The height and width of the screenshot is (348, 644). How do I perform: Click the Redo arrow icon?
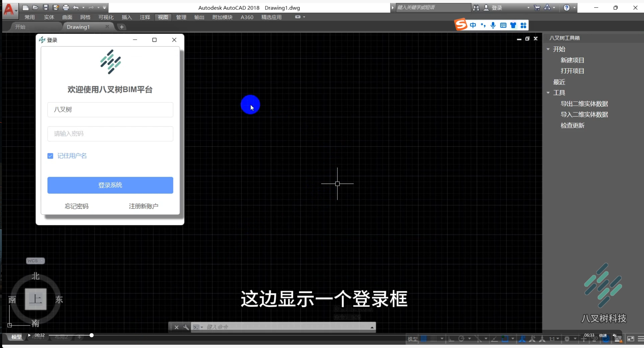tap(91, 8)
